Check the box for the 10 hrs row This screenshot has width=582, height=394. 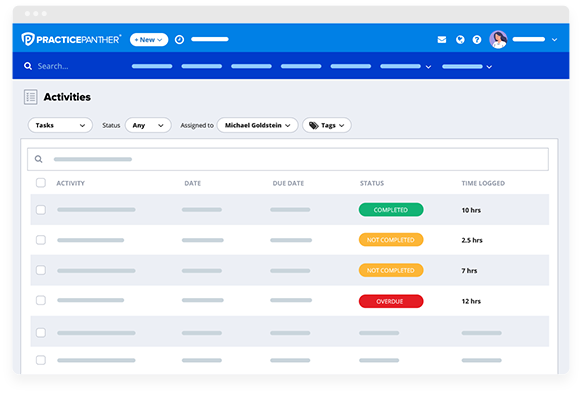click(x=41, y=210)
